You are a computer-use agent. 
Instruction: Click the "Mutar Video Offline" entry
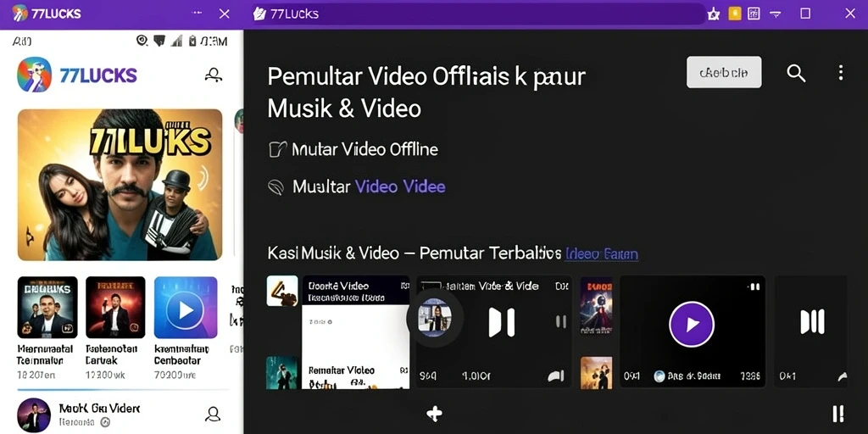point(364,149)
